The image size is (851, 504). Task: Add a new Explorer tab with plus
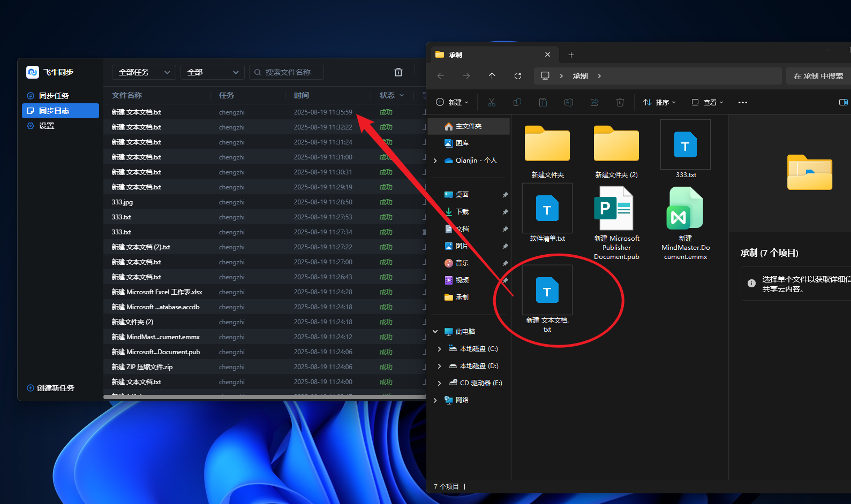click(571, 55)
